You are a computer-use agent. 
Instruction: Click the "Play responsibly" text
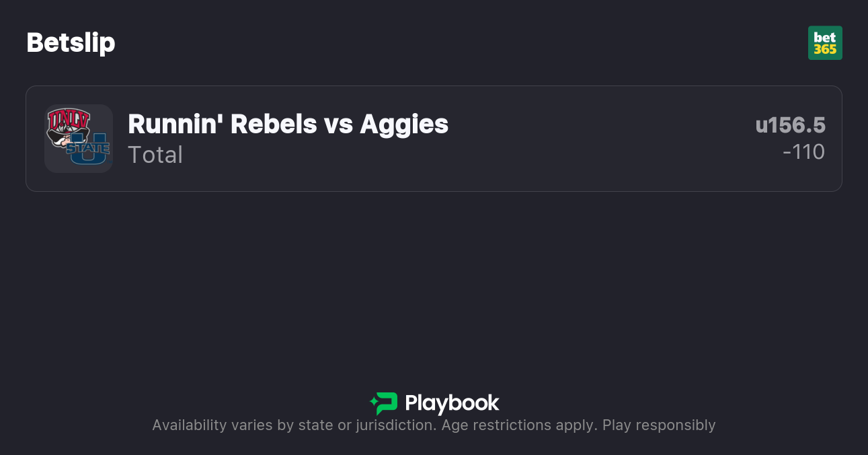659,425
